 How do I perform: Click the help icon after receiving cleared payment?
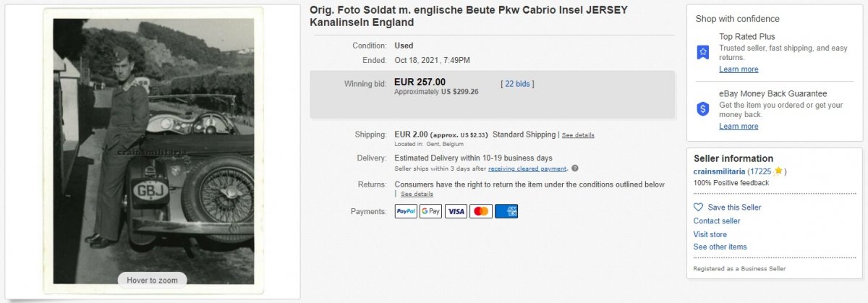click(x=575, y=168)
